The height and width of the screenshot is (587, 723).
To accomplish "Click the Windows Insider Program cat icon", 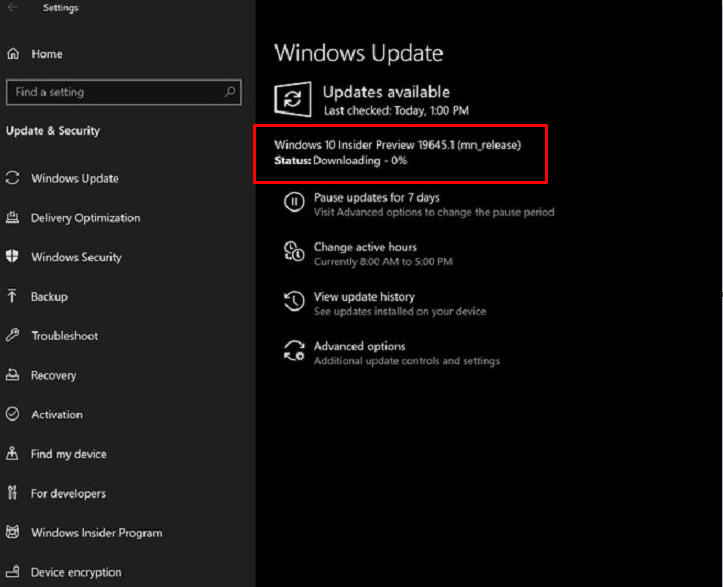I will [x=12, y=532].
